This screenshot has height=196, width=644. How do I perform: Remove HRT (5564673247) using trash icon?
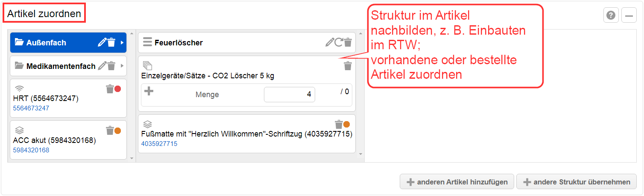(110, 89)
